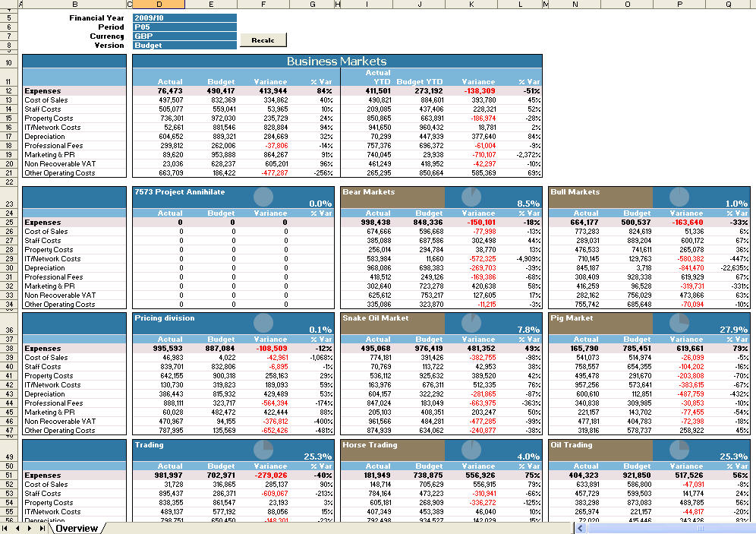This screenshot has height=534, width=756.
Task: Click the 'Bull Markets' heading
Action: click(x=575, y=192)
